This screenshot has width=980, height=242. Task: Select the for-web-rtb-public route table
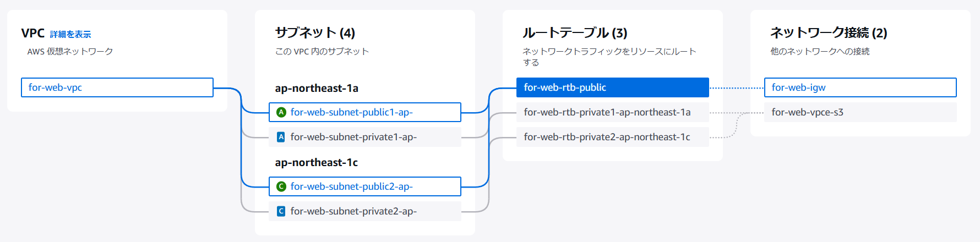tap(613, 87)
